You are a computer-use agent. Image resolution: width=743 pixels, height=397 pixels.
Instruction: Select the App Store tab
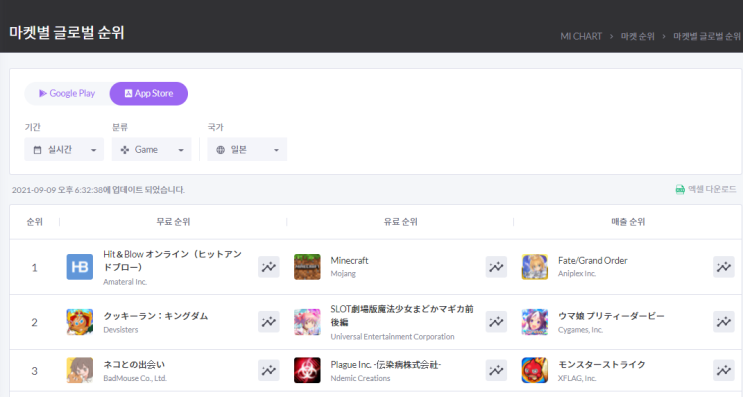pyautogui.click(x=149, y=93)
